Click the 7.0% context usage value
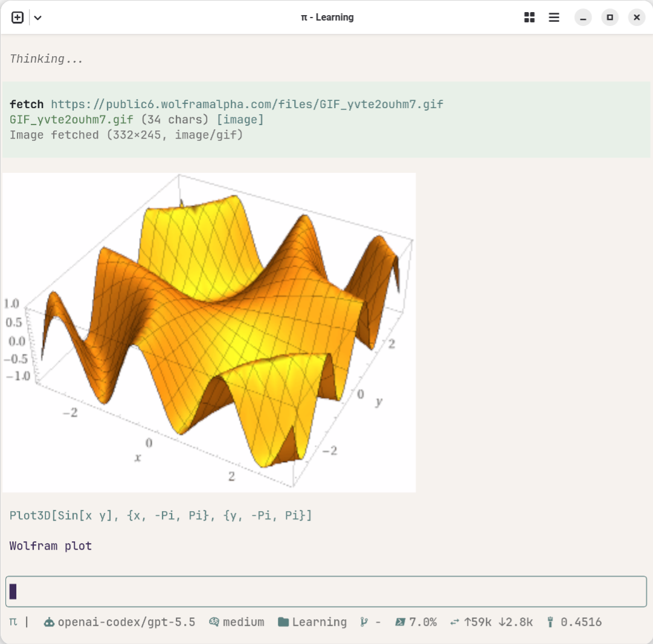 [x=423, y=622]
